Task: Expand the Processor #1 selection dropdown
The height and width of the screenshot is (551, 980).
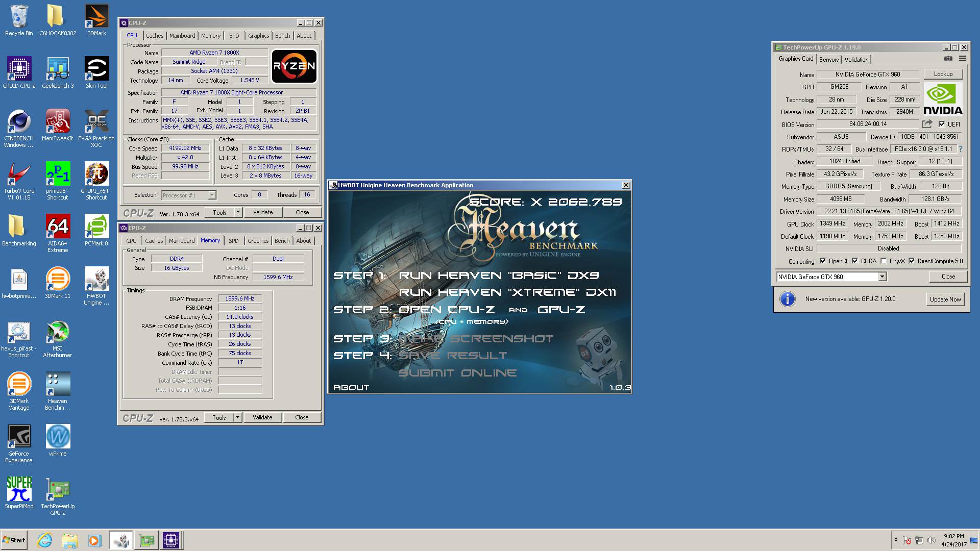Action: (x=212, y=195)
